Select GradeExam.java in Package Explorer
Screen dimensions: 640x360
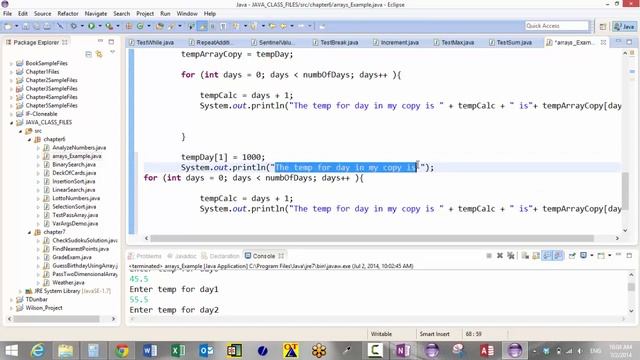(71, 257)
